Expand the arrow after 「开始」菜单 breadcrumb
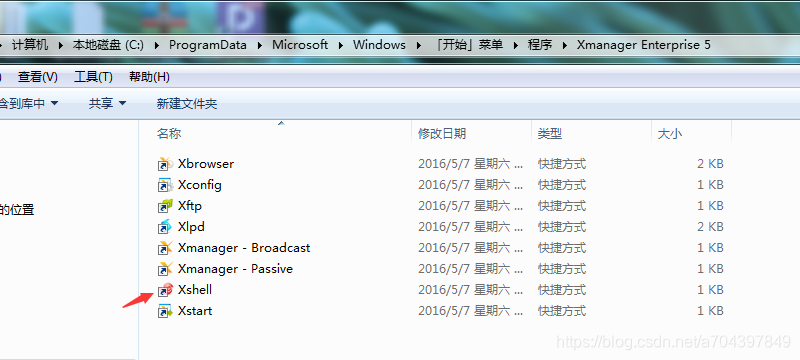800x360 pixels. [x=515, y=45]
